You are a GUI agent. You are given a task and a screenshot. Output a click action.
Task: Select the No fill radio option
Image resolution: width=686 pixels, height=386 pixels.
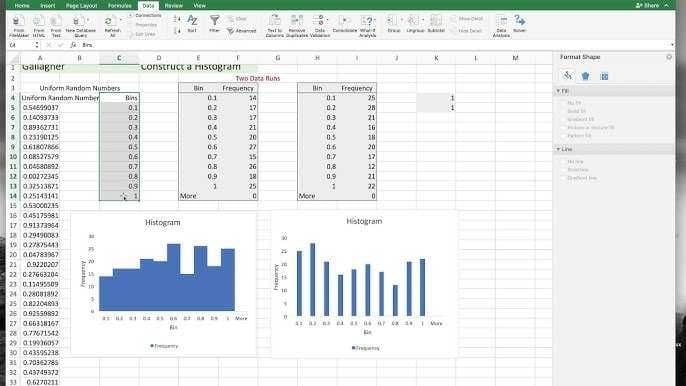pos(563,103)
